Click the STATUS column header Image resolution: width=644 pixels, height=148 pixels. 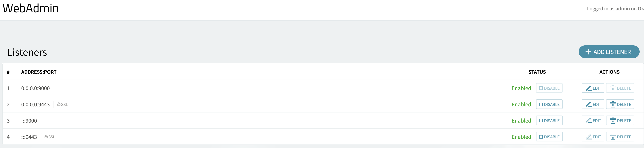pos(537,72)
